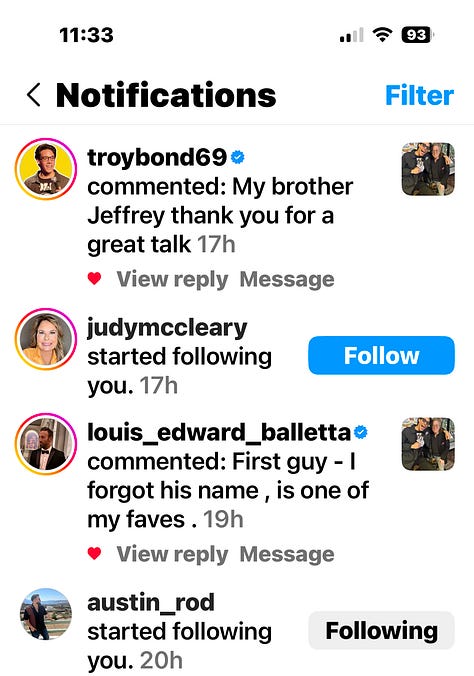Viewport: 474px width, 676px height.
Task: Open Following options for austin_rod
Action: 381,630
